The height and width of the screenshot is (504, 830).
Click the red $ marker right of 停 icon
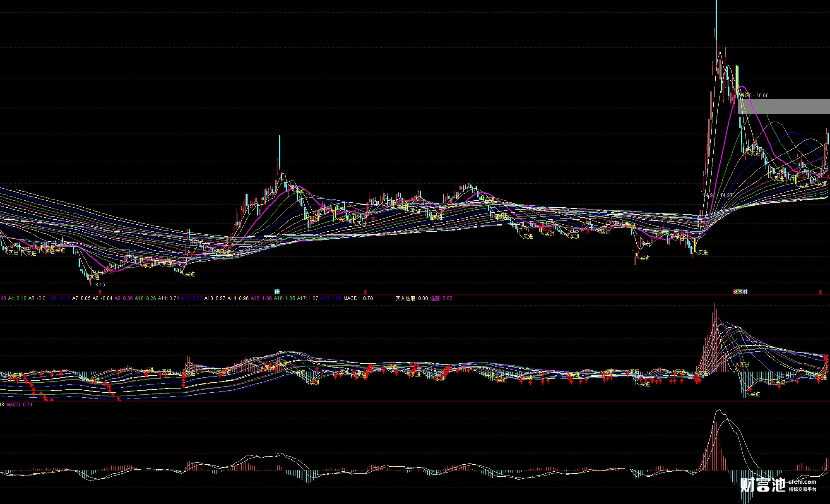[x=365, y=292]
